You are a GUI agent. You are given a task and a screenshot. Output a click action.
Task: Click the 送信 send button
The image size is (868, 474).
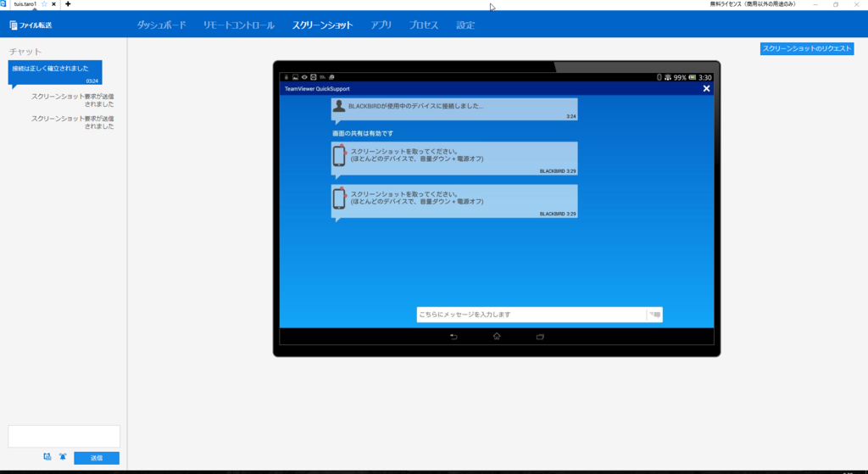97,458
